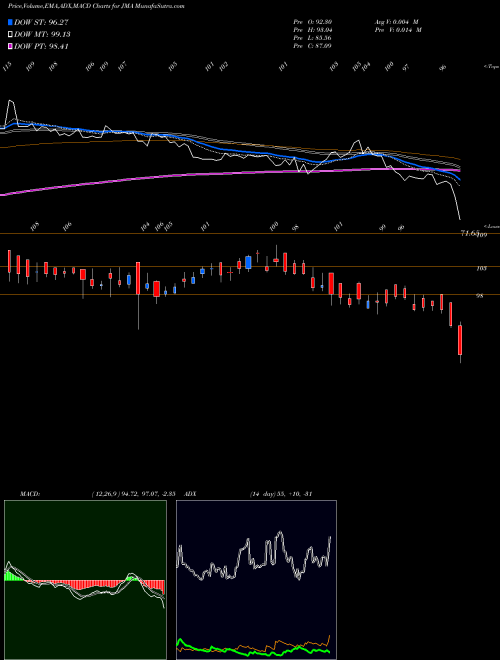Click the 'DOW PT: 98.41' label

pos(41,46)
